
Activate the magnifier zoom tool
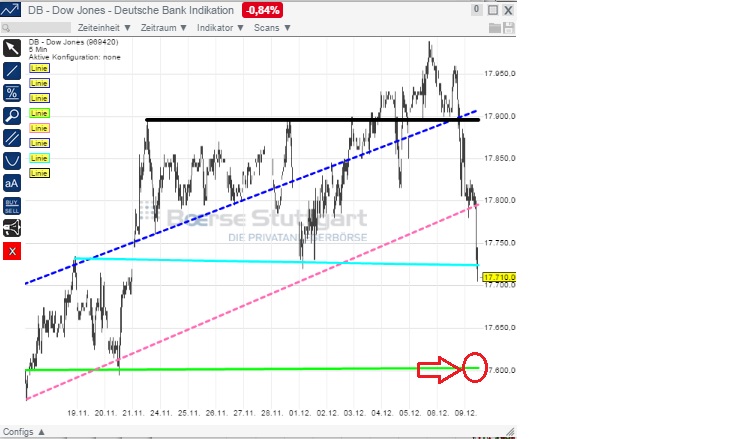[x=12, y=115]
